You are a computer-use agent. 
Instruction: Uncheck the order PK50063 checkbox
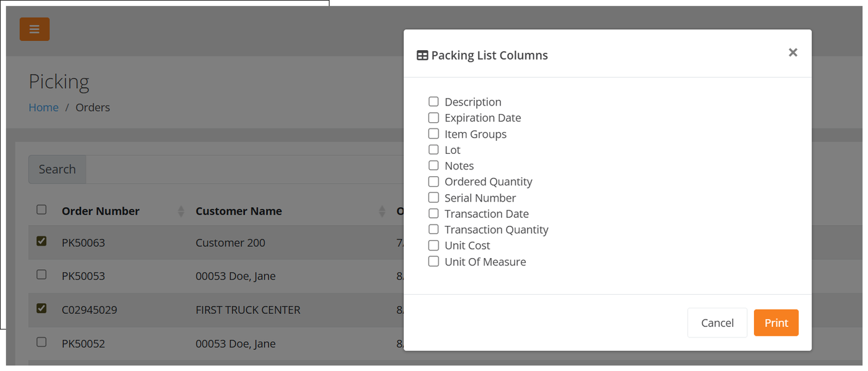click(42, 241)
